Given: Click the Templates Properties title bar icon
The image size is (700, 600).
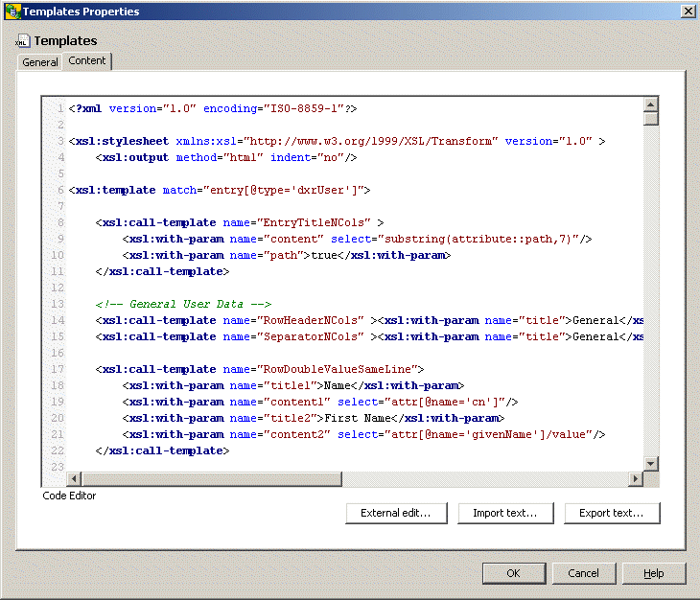Looking at the screenshot, I should (x=12, y=12).
